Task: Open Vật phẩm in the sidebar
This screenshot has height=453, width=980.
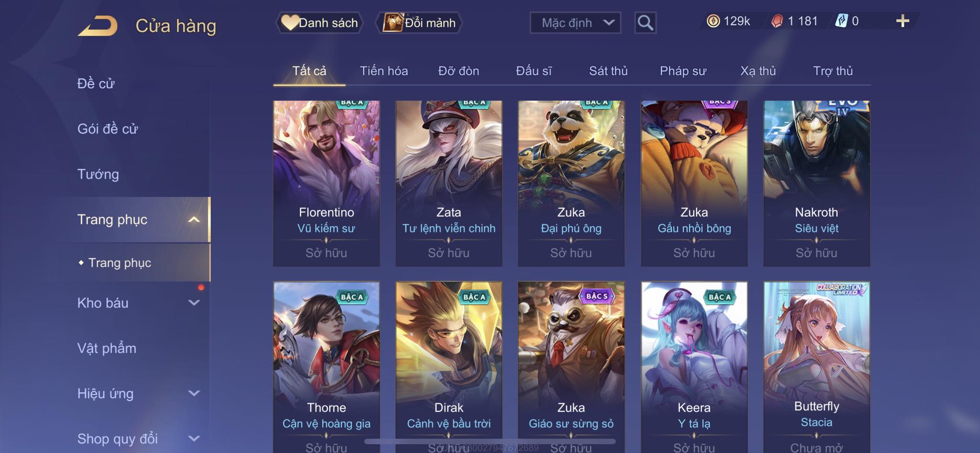Action: pos(107,348)
